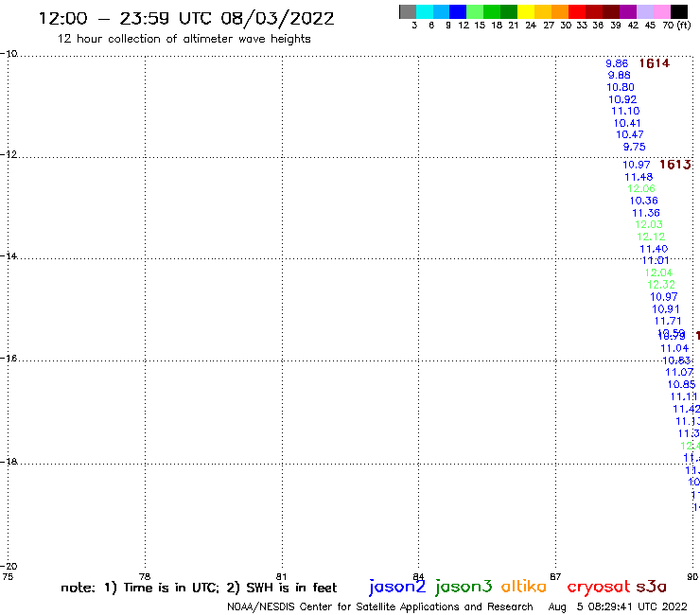Viewport: 700px width, 615px height.
Task: Click the green 12.12 value
Action: click(651, 237)
